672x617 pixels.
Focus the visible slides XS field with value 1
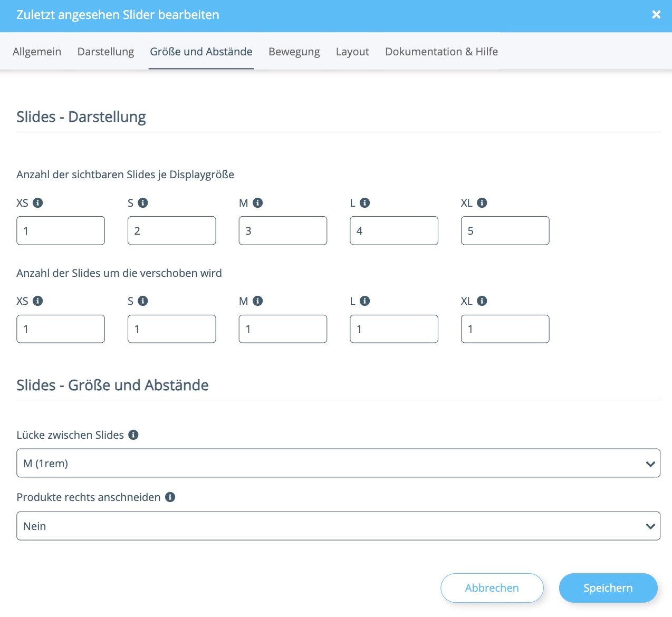coord(61,230)
